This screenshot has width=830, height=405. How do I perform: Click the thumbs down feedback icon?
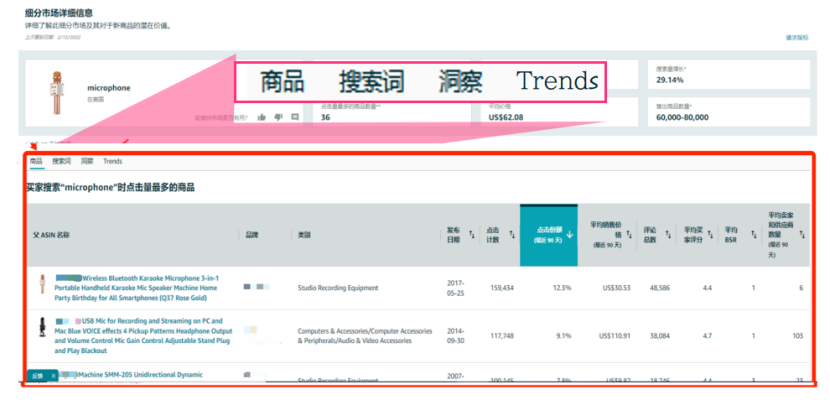point(278,117)
